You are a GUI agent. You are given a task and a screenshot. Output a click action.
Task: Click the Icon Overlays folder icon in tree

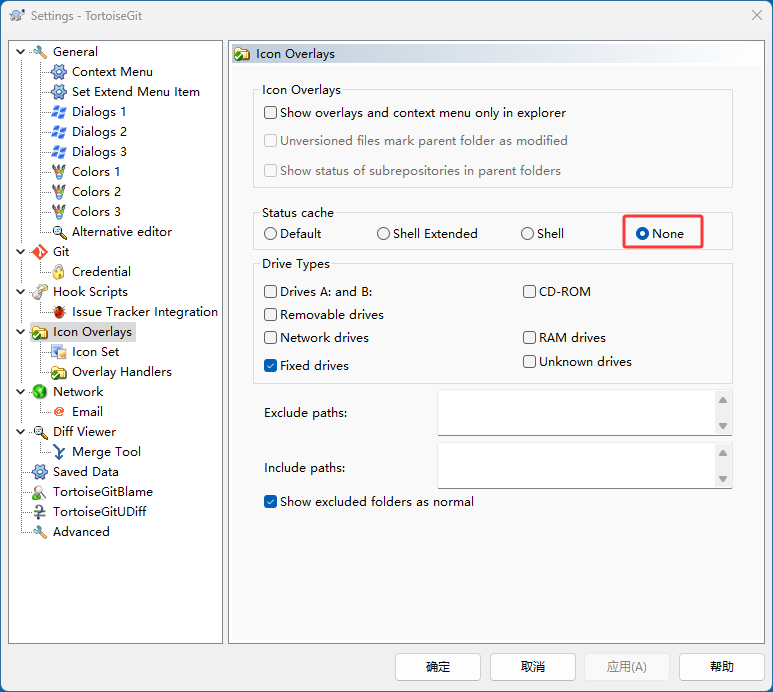[39, 332]
